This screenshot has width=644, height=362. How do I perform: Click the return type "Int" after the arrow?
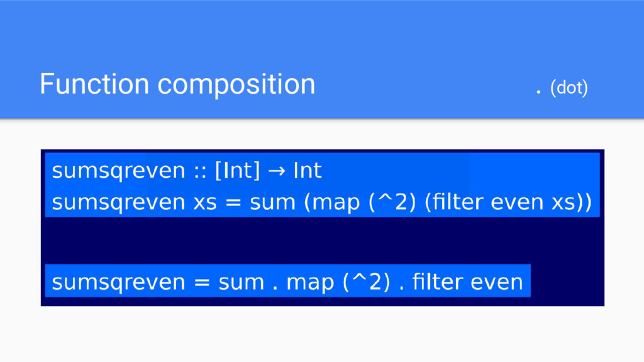point(308,170)
